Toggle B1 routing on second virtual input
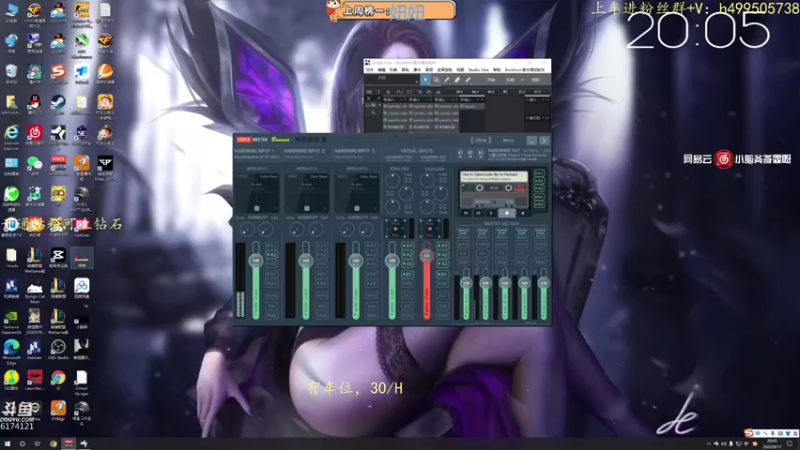 [442, 274]
